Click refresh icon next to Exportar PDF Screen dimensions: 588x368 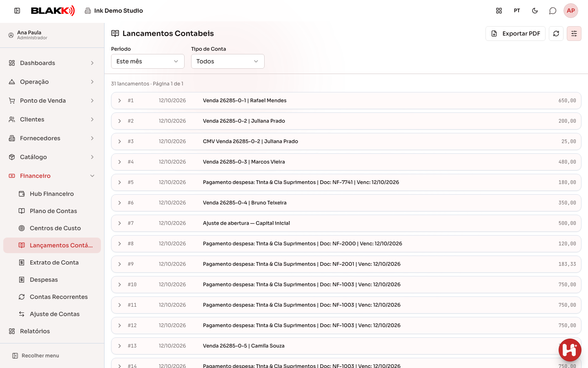point(556,34)
